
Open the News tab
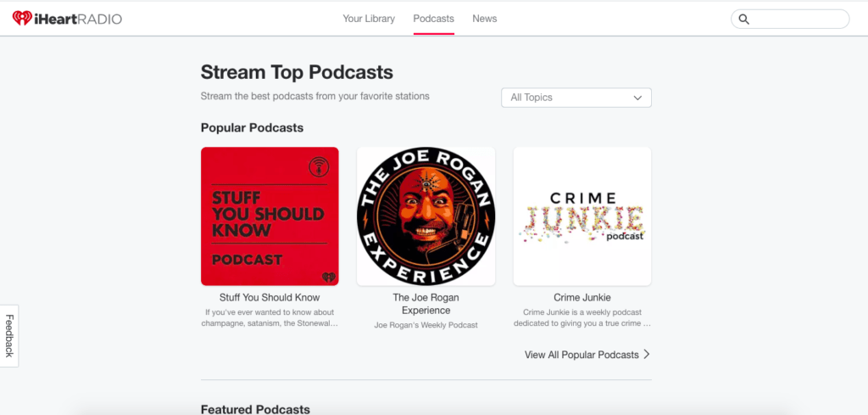click(x=484, y=19)
